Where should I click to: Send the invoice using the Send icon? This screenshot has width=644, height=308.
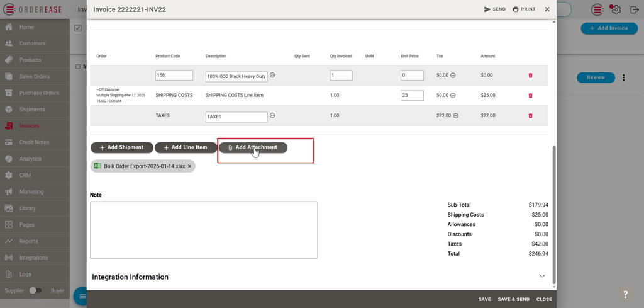[x=494, y=9]
